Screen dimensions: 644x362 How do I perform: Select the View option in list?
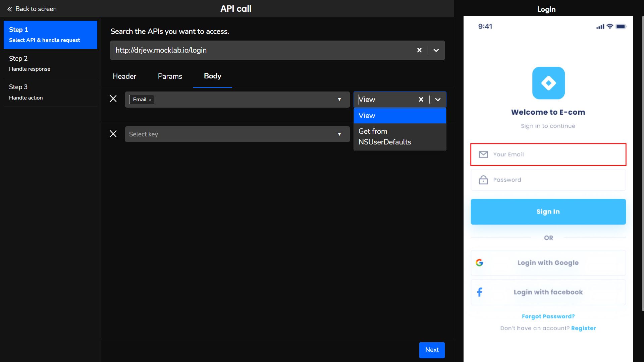pos(399,116)
